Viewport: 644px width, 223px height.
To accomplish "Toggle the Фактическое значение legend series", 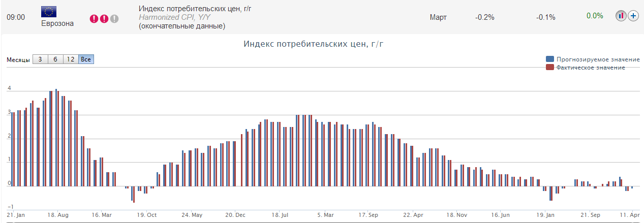I will pyautogui.click(x=591, y=68).
